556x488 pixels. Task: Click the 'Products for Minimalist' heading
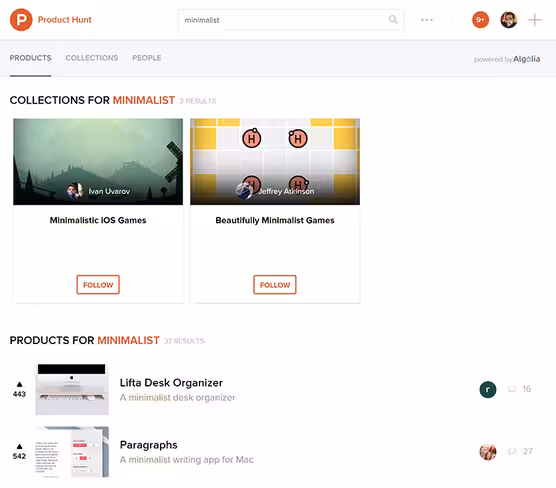pyautogui.click(x=85, y=340)
